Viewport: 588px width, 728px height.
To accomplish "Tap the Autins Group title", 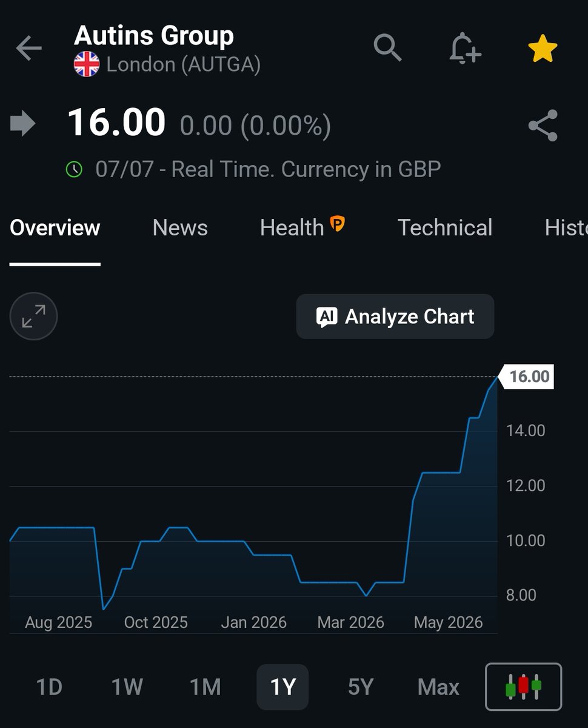I will pyautogui.click(x=154, y=36).
